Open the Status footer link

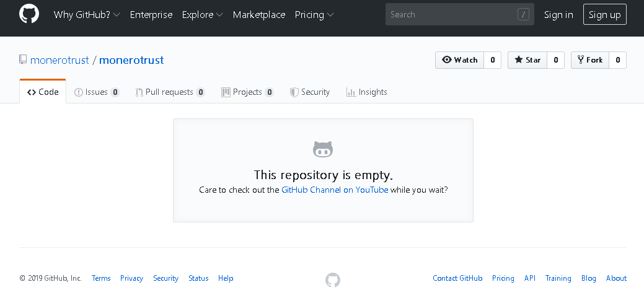pyautogui.click(x=198, y=278)
